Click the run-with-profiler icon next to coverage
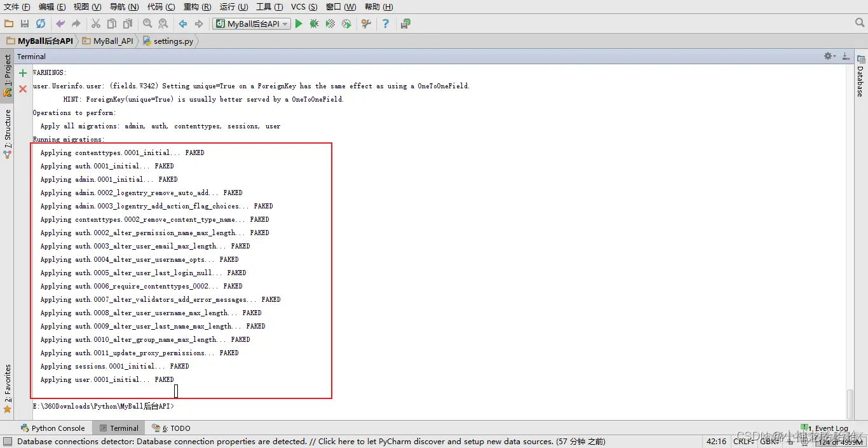The height and width of the screenshot is (448, 868). click(x=346, y=24)
